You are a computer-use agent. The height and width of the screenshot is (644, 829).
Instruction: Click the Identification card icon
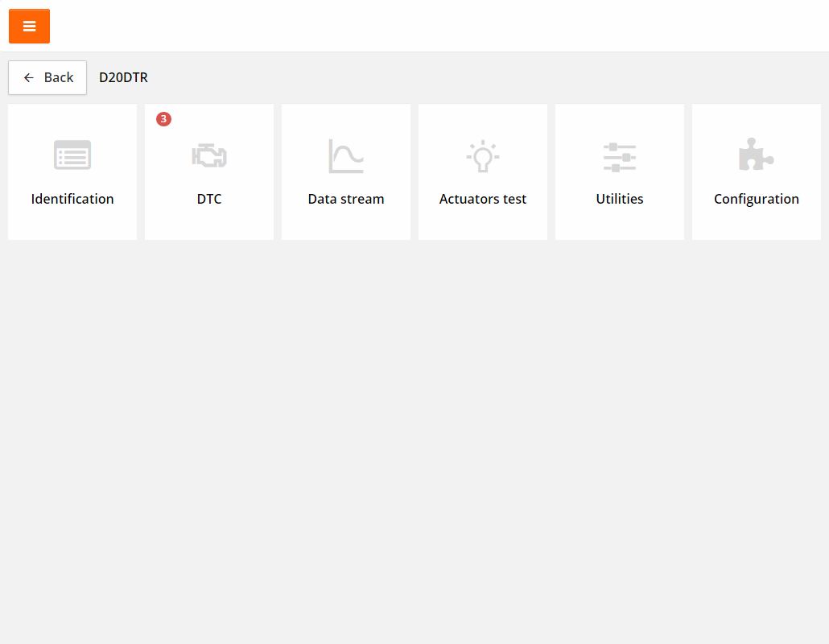point(72,155)
